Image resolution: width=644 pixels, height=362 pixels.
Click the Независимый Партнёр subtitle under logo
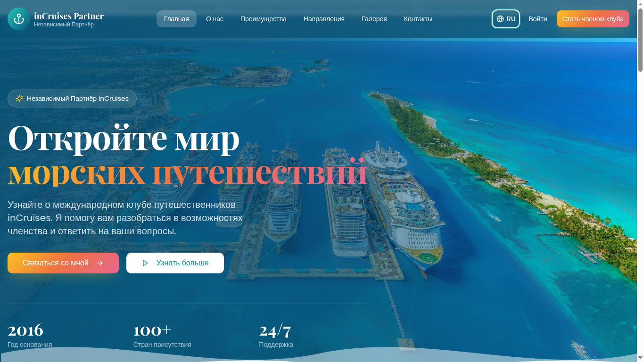pos(64,25)
